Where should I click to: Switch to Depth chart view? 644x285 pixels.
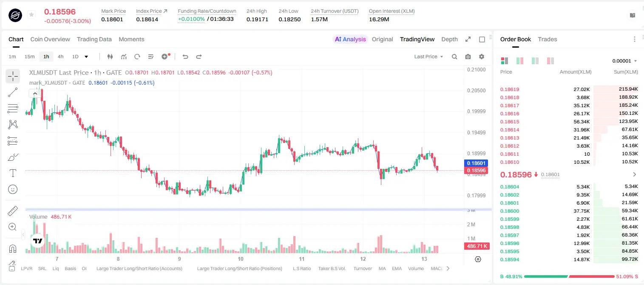point(449,39)
